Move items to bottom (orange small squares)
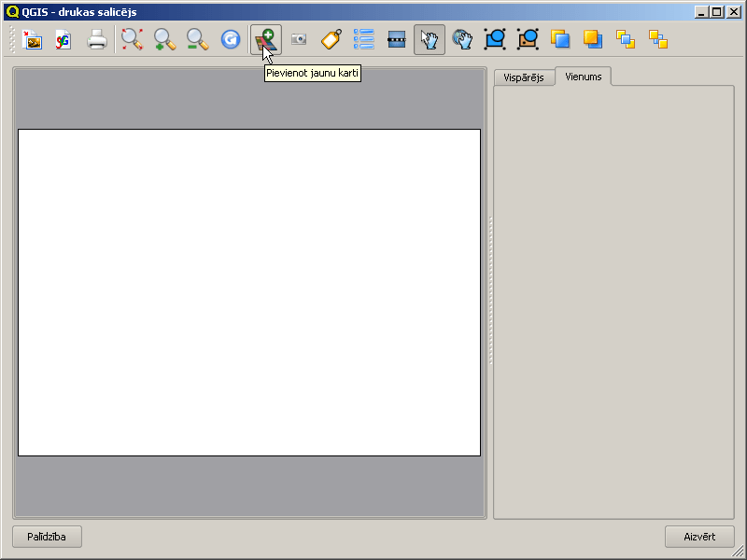 coord(658,39)
